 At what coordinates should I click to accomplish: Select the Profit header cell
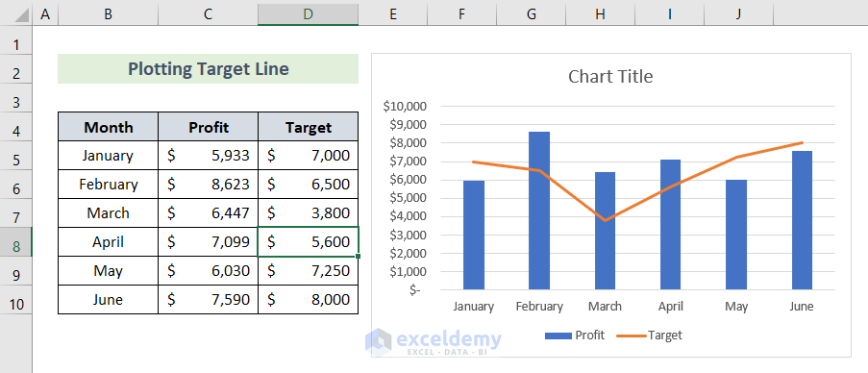[209, 127]
